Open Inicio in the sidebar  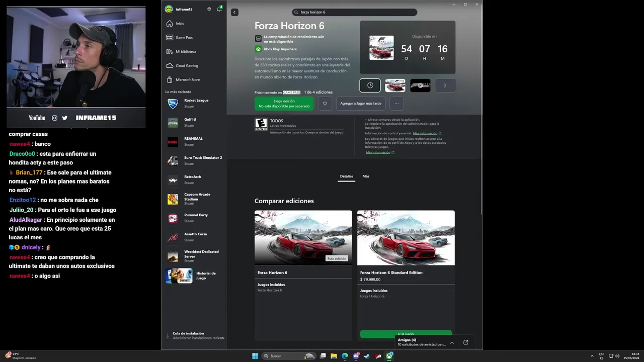click(x=194, y=23)
